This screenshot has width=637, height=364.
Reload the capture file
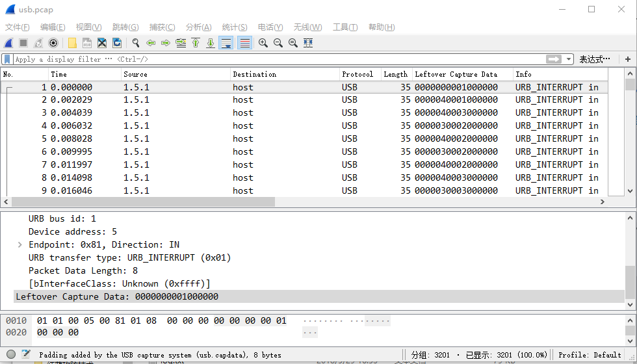(x=117, y=43)
